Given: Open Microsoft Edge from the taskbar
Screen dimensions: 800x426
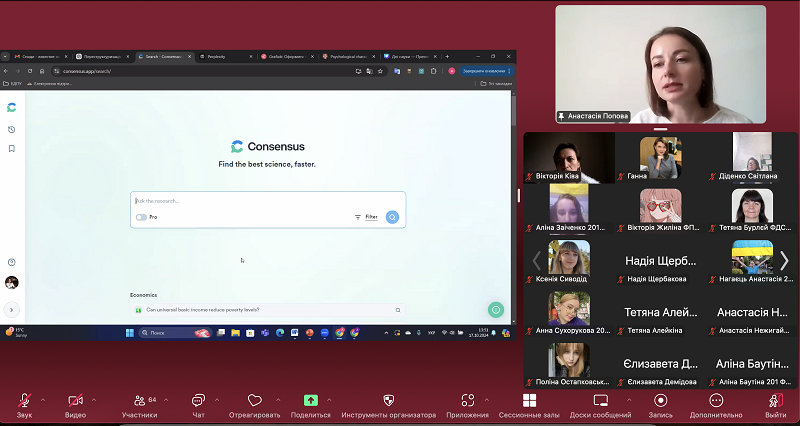Looking at the screenshot, I should (x=280, y=333).
